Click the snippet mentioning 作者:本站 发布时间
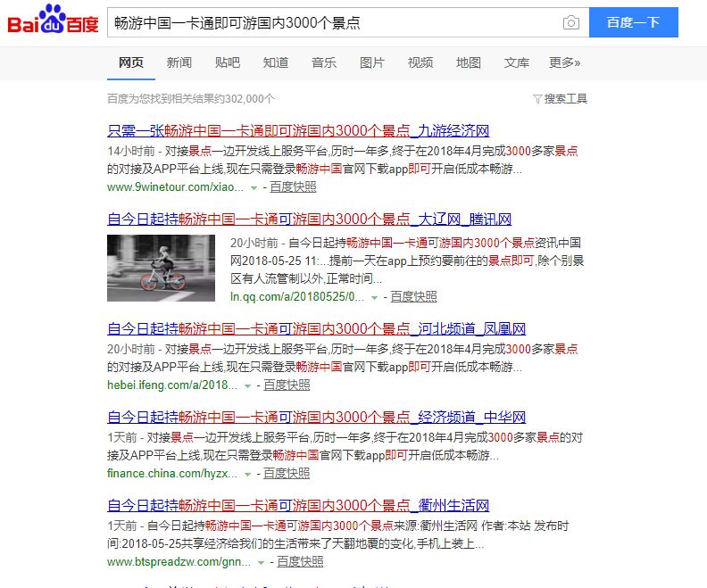This screenshot has width=707, height=588. 338,534
